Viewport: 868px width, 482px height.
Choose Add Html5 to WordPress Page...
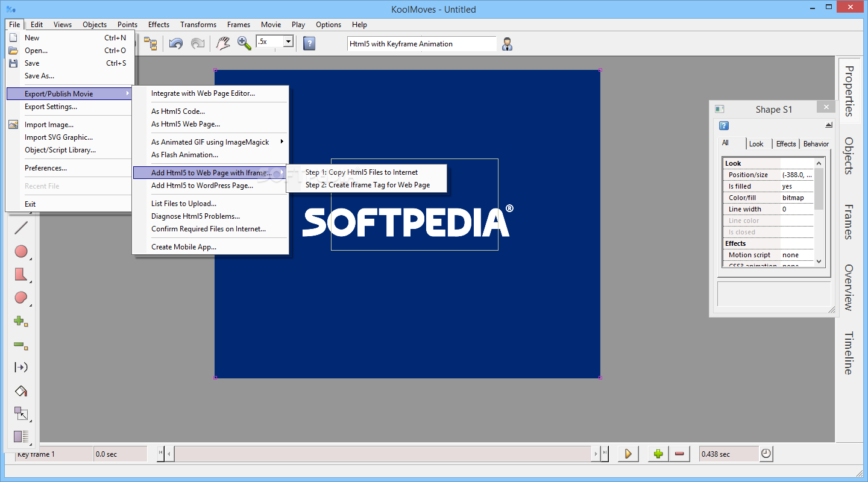tap(210, 186)
